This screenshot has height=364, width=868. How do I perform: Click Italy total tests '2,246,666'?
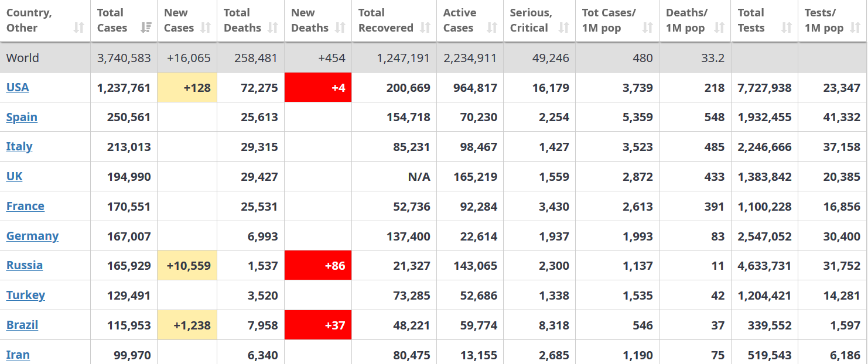tap(765, 147)
